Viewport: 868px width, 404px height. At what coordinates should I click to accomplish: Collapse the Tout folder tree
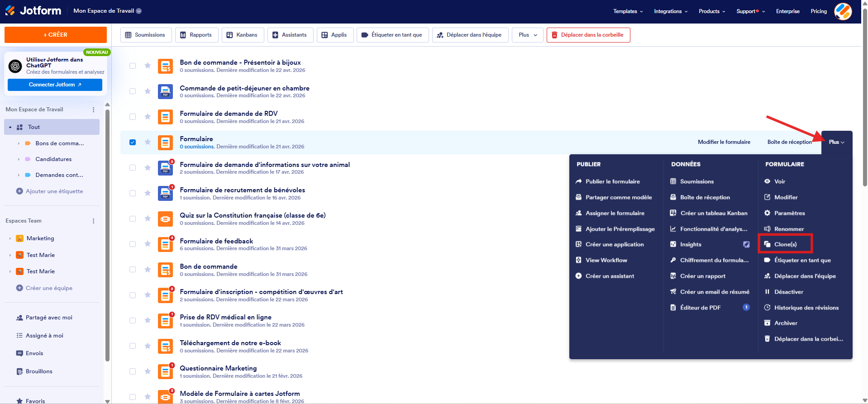pos(10,128)
